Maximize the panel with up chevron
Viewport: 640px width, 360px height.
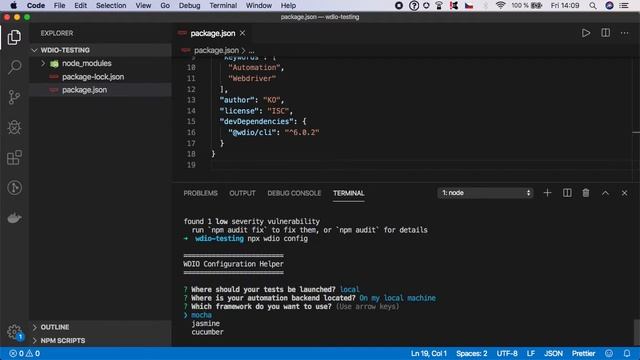click(x=605, y=193)
